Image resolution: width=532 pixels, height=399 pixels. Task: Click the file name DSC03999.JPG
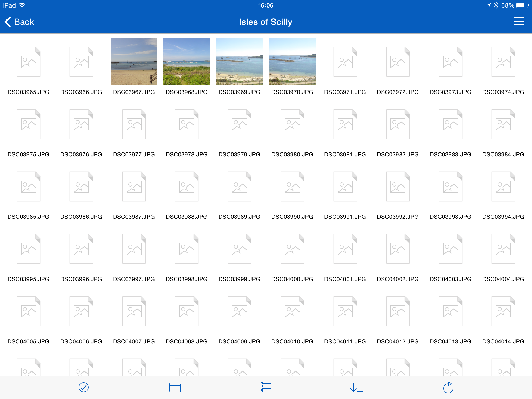[x=240, y=279]
